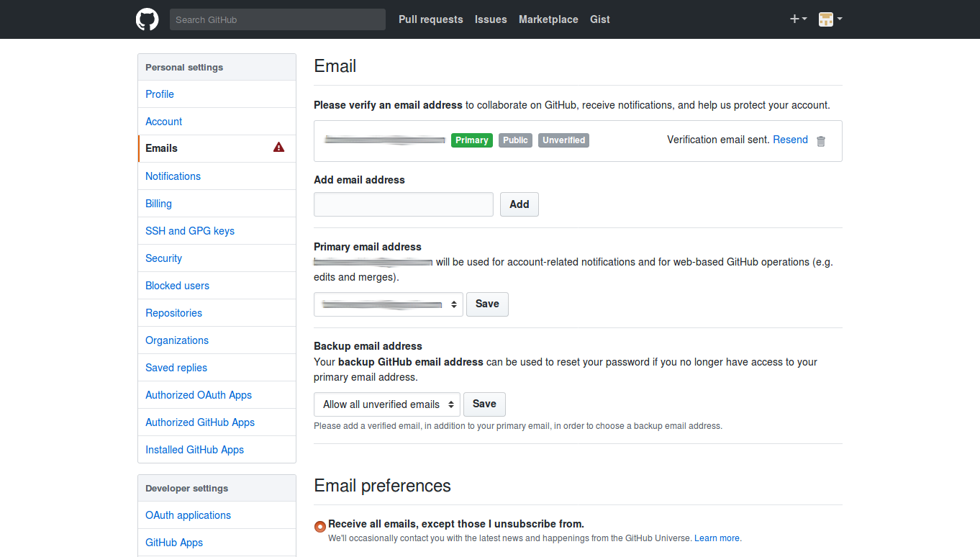Go to Marketplace in the top nav
The height and width of the screenshot is (557, 980).
(548, 19)
